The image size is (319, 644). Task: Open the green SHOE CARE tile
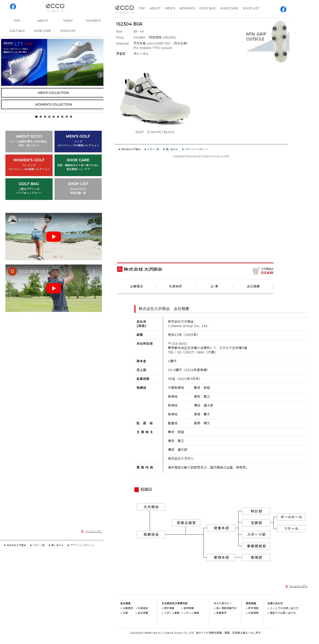78,165
